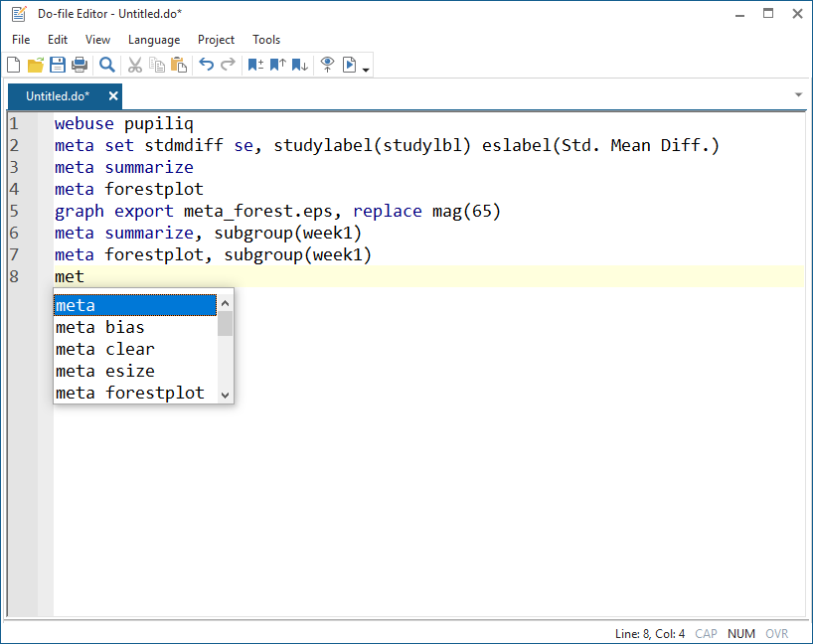The width and height of the screenshot is (813, 644).
Task: Click the autocomplete scrollbar thumb
Action: point(225,324)
